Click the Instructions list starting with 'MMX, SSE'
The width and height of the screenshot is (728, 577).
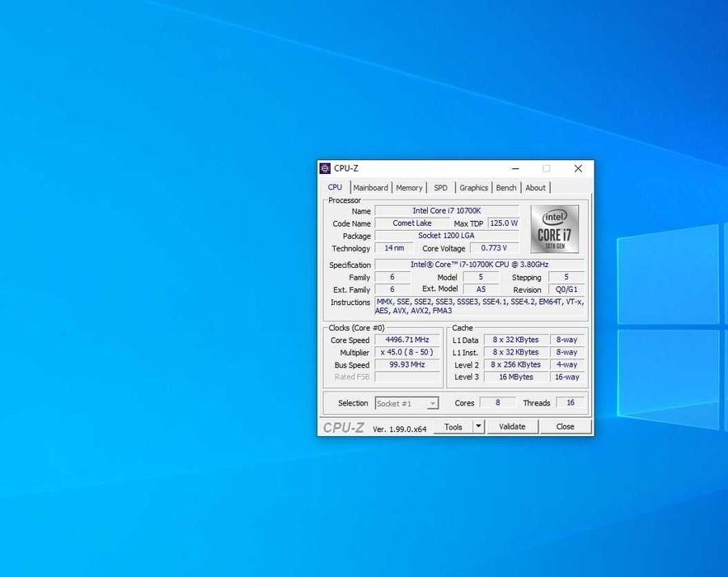pyautogui.click(x=479, y=307)
